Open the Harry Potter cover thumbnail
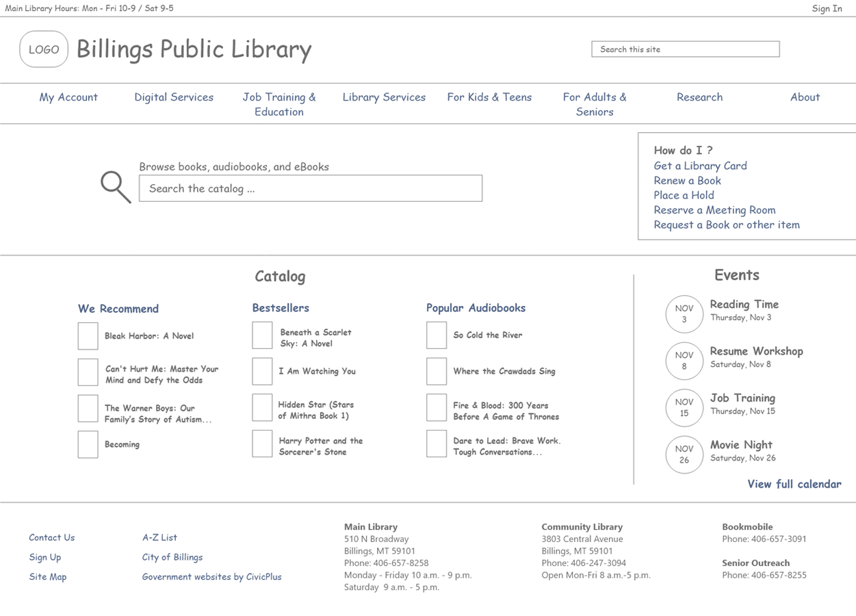Screen dimensions: 856x616 pyautogui.click(x=262, y=444)
